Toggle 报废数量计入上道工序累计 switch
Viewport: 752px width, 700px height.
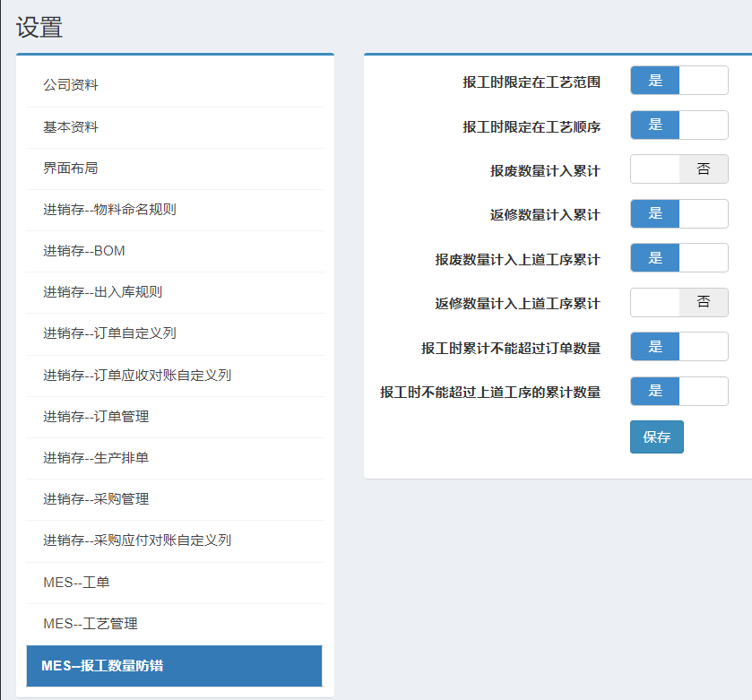(x=679, y=258)
